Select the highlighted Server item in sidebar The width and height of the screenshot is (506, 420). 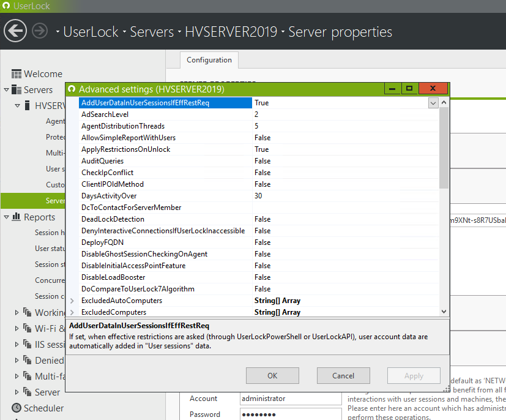point(33,200)
